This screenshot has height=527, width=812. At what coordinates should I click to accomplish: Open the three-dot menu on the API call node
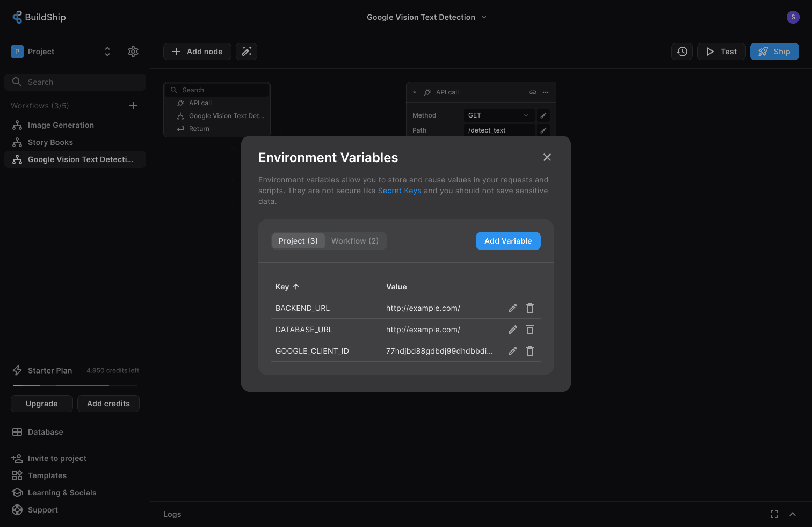546,92
